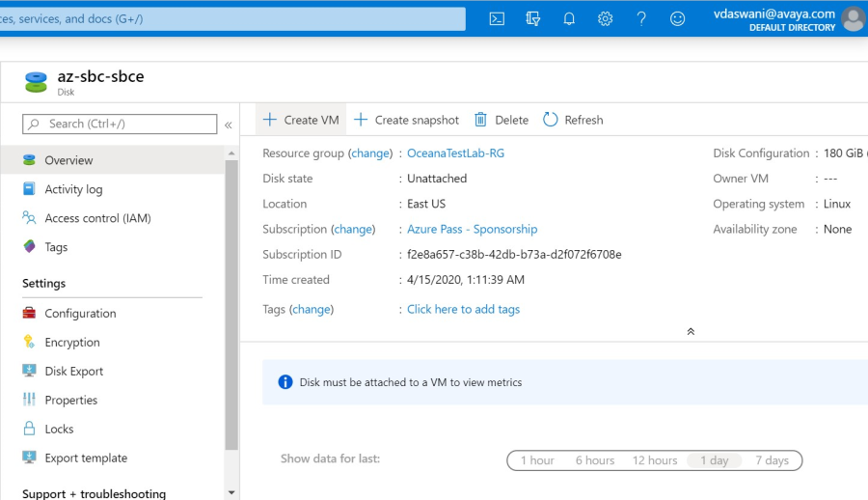The height and width of the screenshot is (500, 868).
Task: Collapse the essentials section with up chevrons
Action: [x=691, y=331]
